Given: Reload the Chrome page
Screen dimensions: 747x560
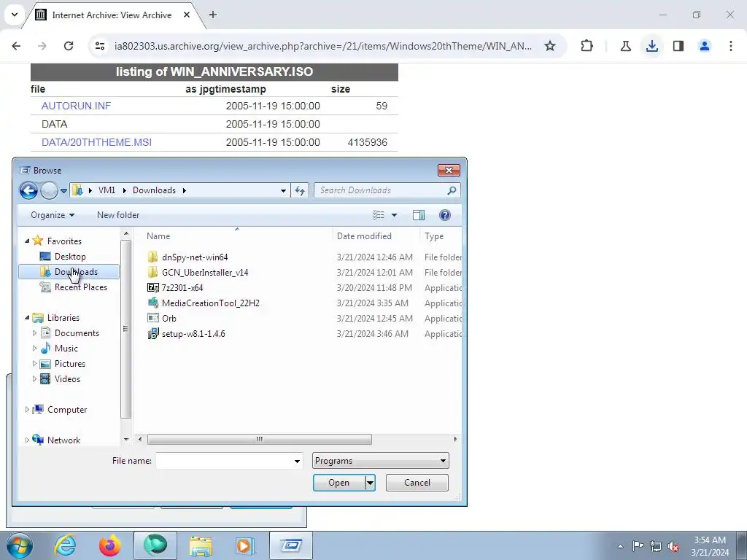Looking at the screenshot, I should 69,46.
